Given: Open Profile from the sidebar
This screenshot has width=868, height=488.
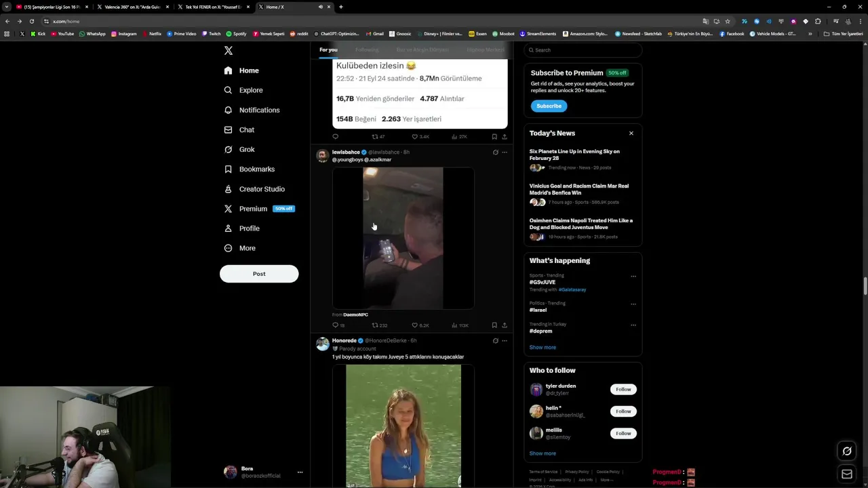Looking at the screenshot, I should coord(241,228).
